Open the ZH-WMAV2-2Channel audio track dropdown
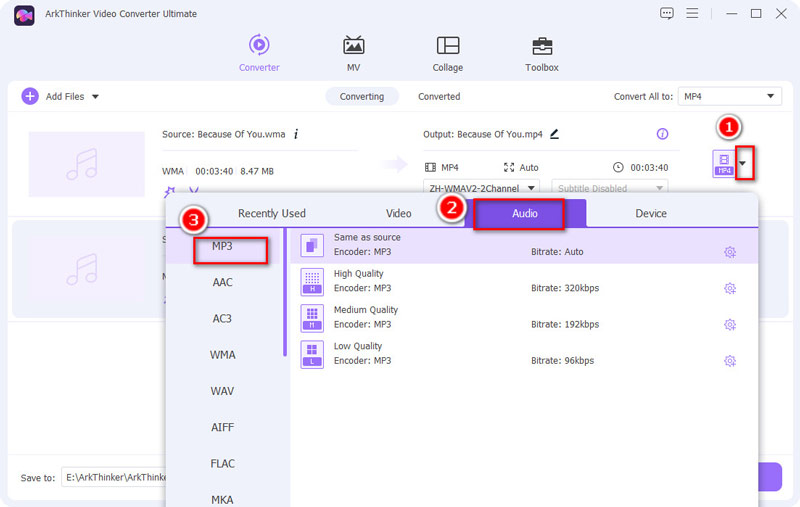Screen dimensions: 800x507 tap(481, 188)
